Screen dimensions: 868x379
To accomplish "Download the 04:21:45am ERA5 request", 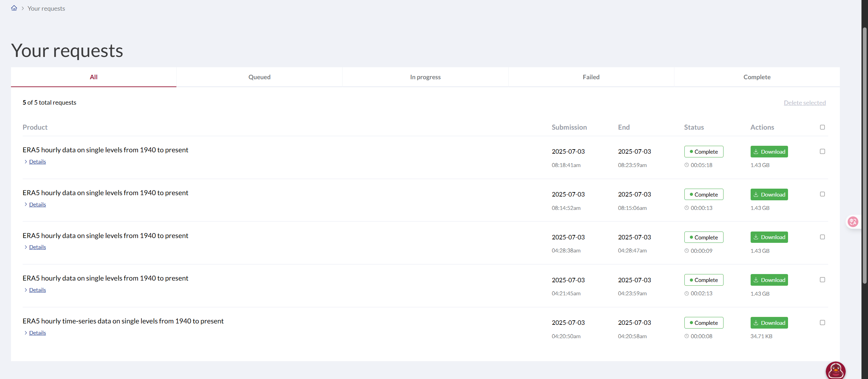I will pos(769,280).
